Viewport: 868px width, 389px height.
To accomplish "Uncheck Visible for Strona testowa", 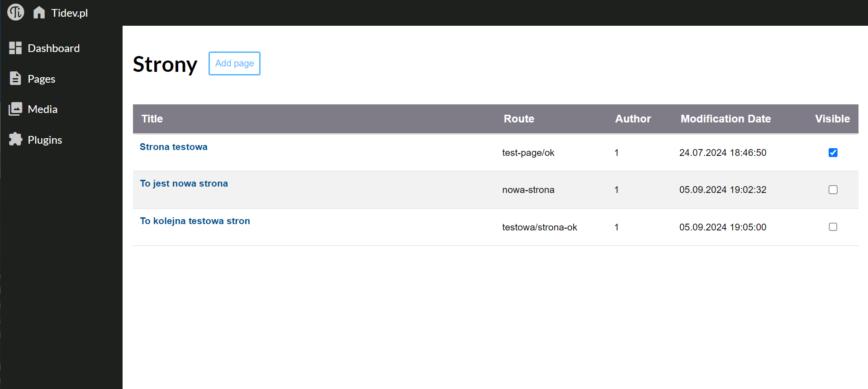I will pos(833,153).
